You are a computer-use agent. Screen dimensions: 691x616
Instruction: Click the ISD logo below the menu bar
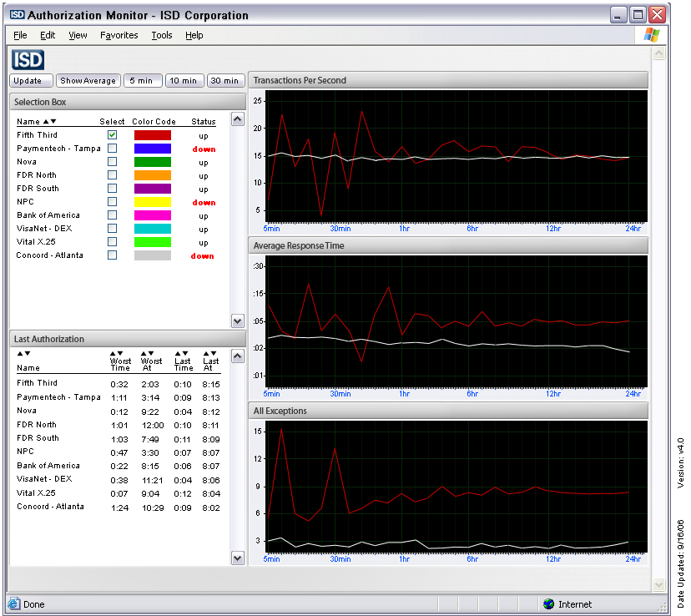click(28, 59)
